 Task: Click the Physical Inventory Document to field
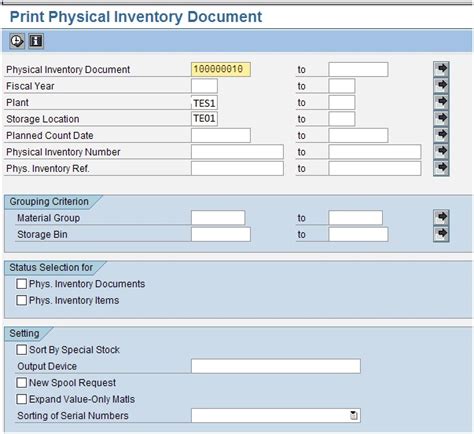click(x=358, y=69)
